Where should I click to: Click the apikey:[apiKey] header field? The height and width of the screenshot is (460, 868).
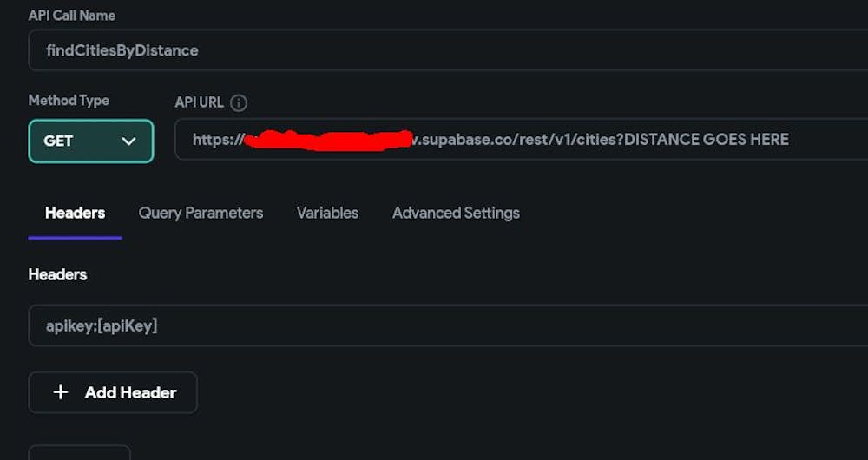coord(434,325)
